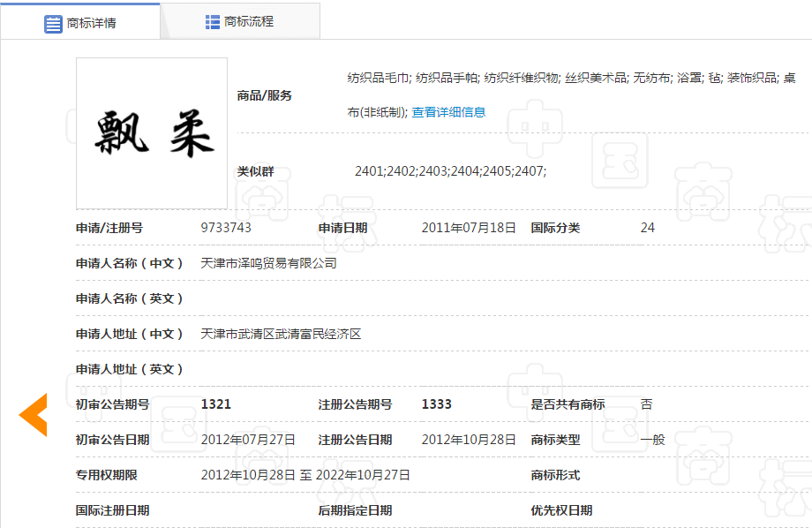Image resolution: width=812 pixels, height=528 pixels.
Task: Click the 初审公告期号 label
Action: (112, 404)
